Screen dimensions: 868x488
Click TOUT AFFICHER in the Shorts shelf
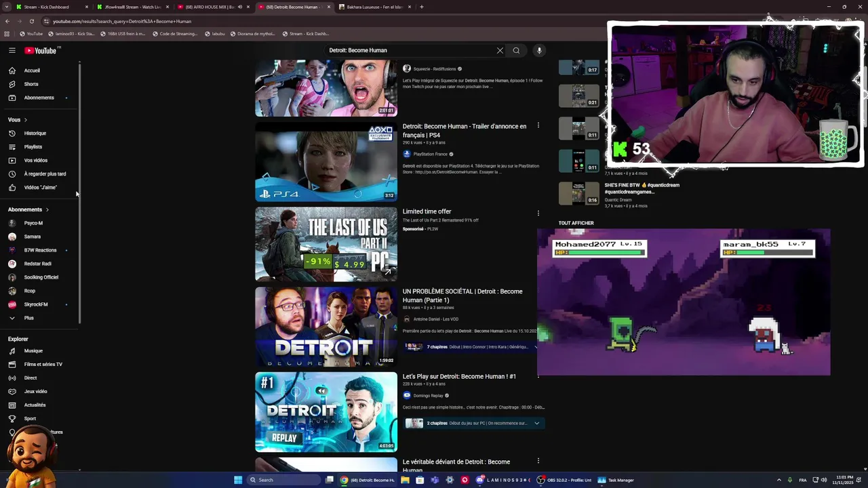tap(576, 223)
